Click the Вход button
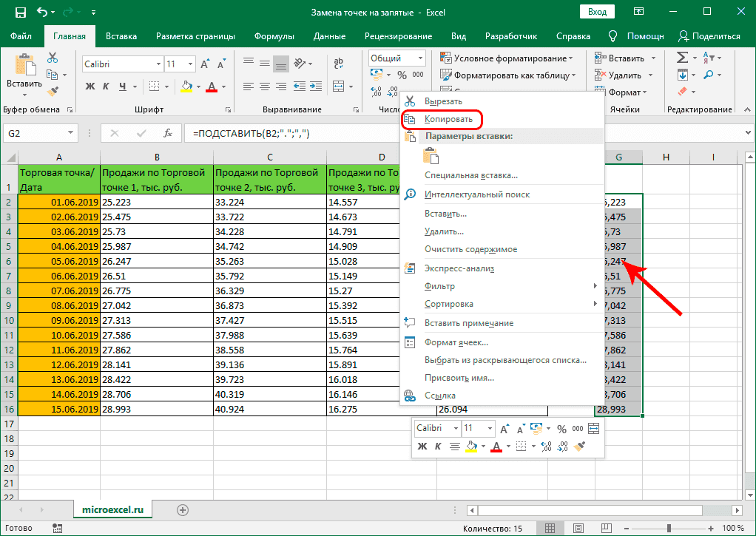The width and height of the screenshot is (756, 536). 598,11
